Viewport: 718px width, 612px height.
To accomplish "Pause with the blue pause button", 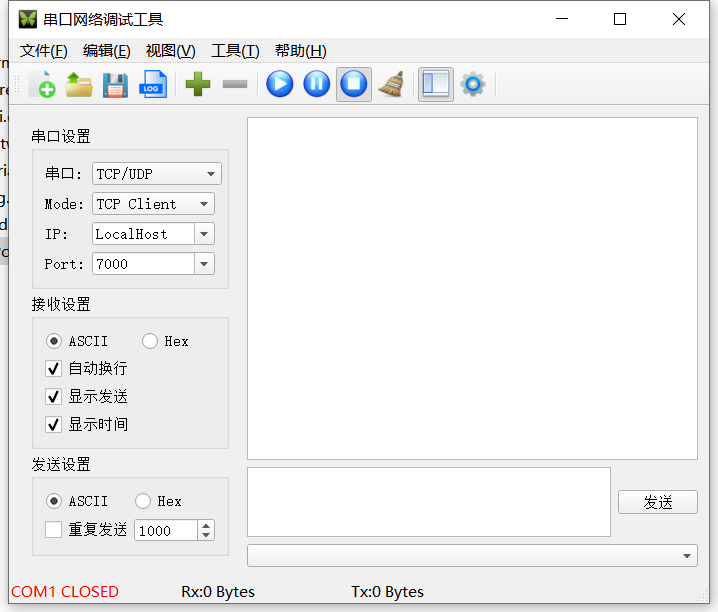I will click(x=316, y=84).
